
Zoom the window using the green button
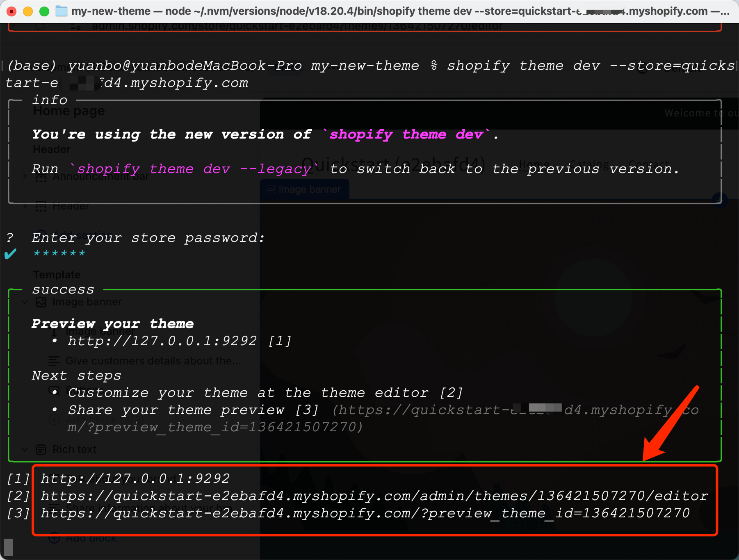click(x=44, y=11)
